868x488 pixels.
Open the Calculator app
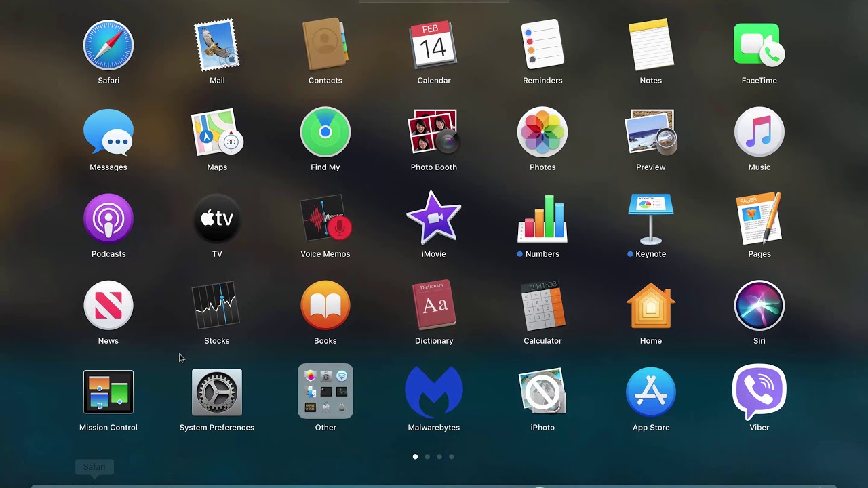(542, 306)
